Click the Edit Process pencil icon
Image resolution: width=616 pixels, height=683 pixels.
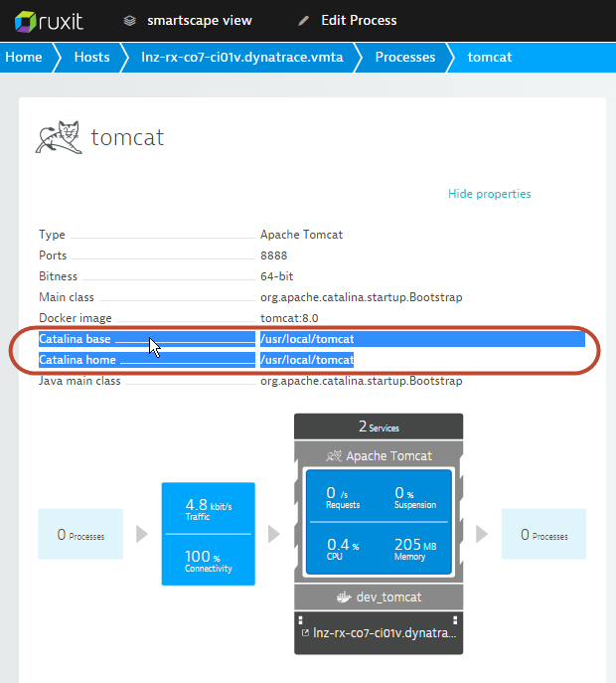[x=303, y=21]
